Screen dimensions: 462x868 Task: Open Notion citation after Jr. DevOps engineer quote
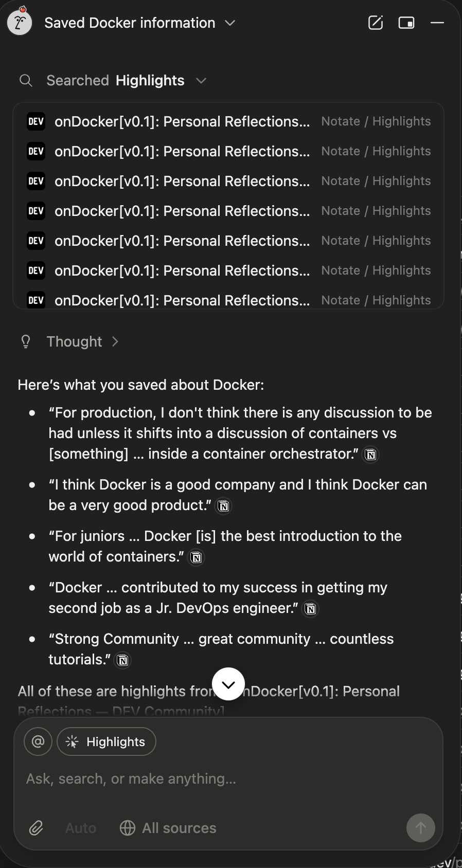(x=311, y=609)
